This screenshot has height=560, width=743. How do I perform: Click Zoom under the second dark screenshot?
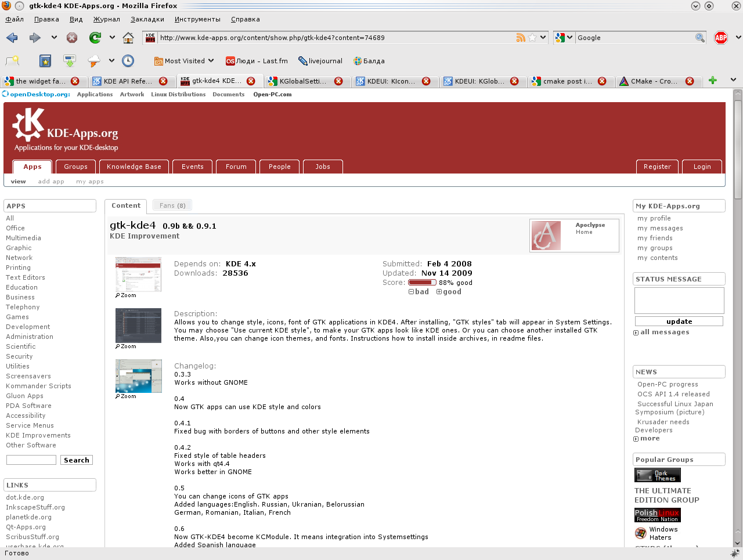tap(126, 346)
